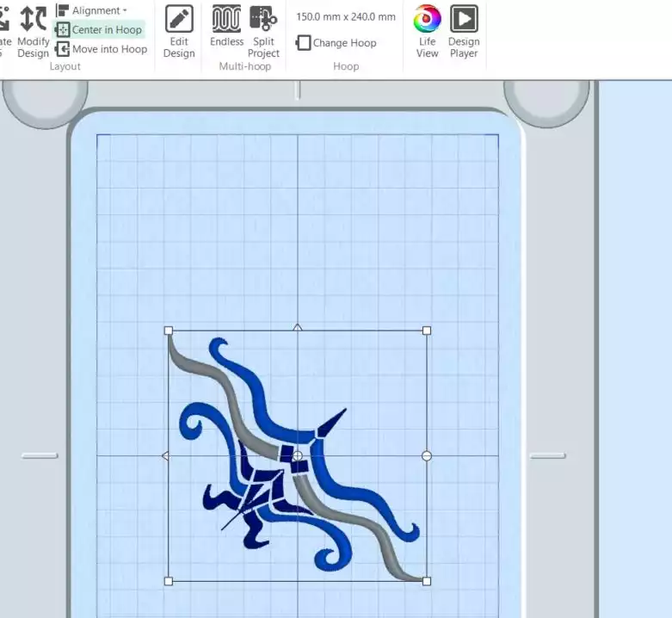Click the flip-horizontal triangle handle on left edge

(165, 456)
